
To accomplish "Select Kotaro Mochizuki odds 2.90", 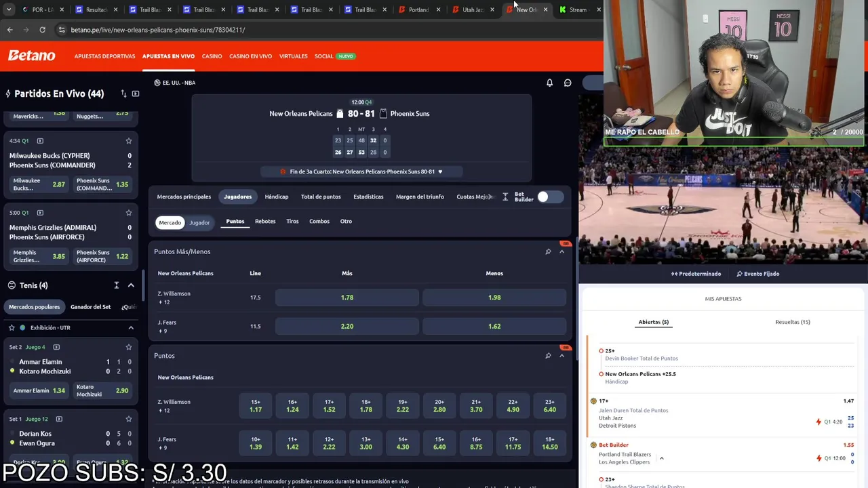I will pos(102,390).
